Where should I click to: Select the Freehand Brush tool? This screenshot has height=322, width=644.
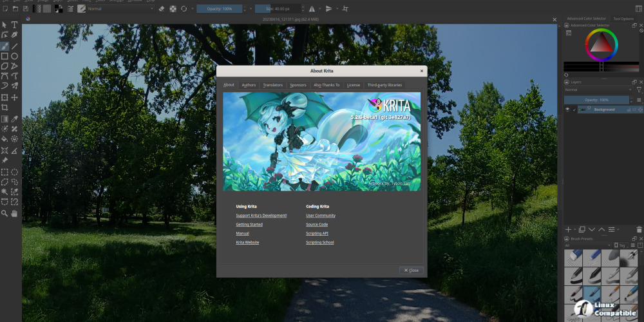pos(5,46)
